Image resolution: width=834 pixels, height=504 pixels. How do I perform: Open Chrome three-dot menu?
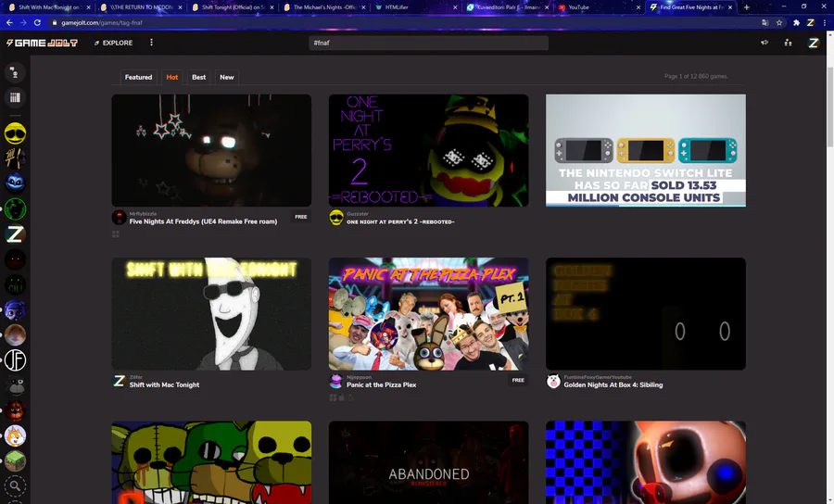click(x=825, y=22)
